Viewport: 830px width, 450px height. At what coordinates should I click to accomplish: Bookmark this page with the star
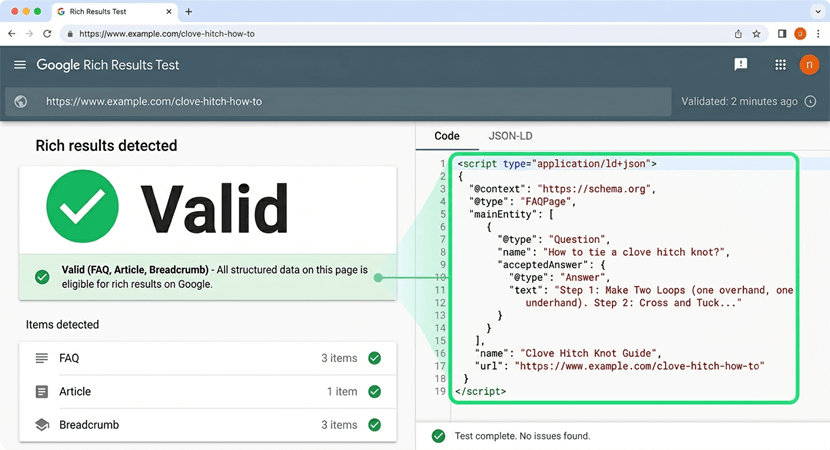pos(756,34)
